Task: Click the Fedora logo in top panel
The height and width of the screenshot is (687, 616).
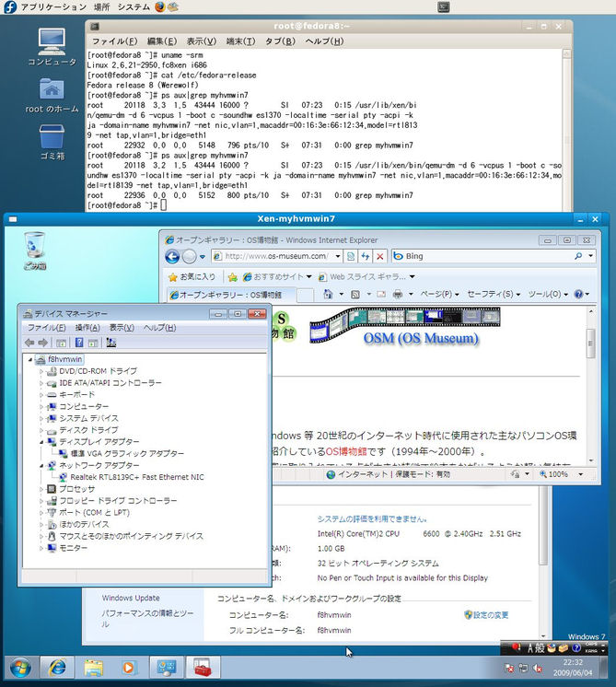Action: click(x=9, y=6)
